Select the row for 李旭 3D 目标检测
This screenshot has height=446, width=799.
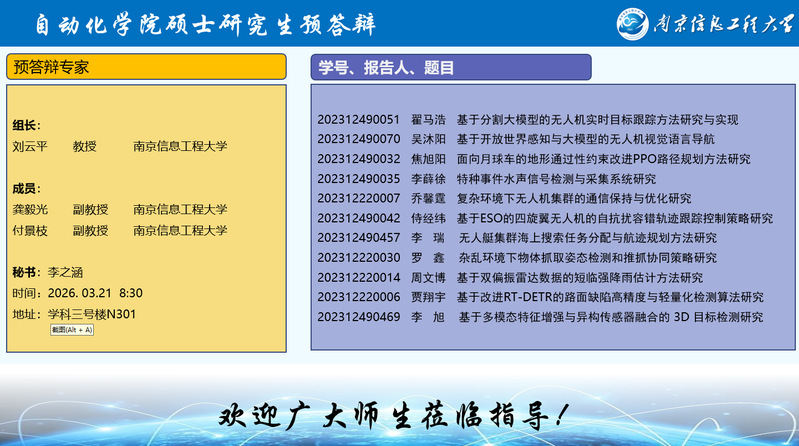pos(540,317)
